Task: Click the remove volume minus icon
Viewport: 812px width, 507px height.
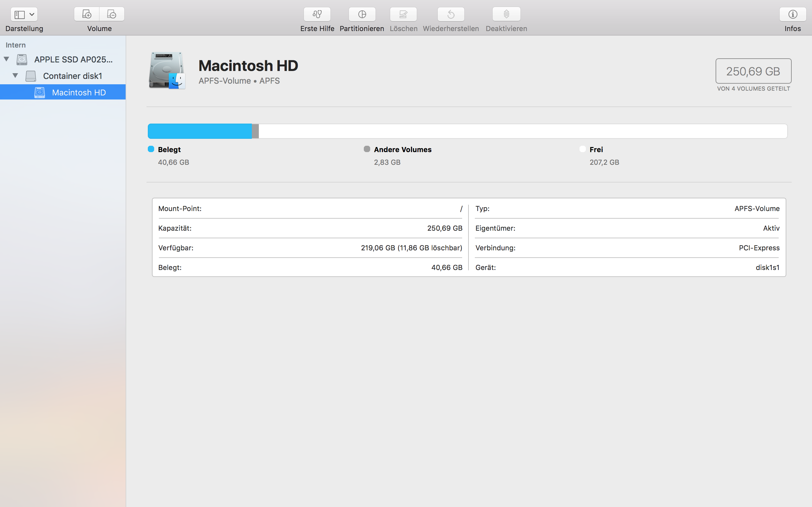Action: (112, 14)
